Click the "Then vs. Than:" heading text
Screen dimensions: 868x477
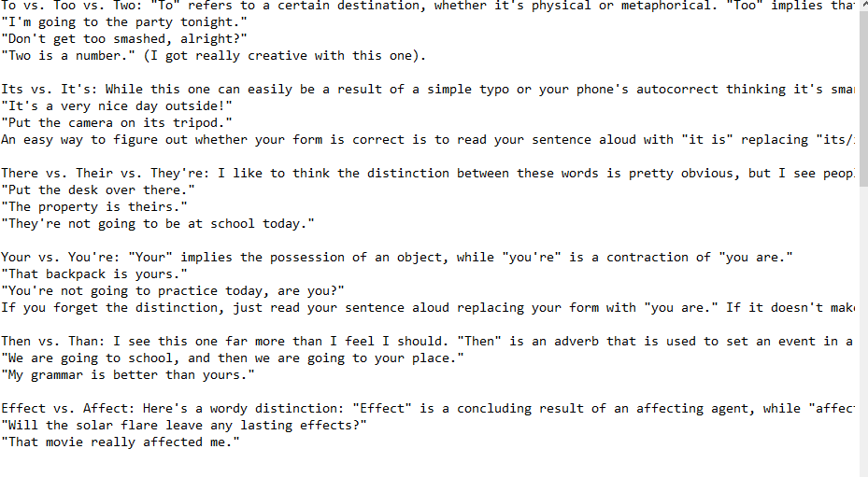coord(53,342)
